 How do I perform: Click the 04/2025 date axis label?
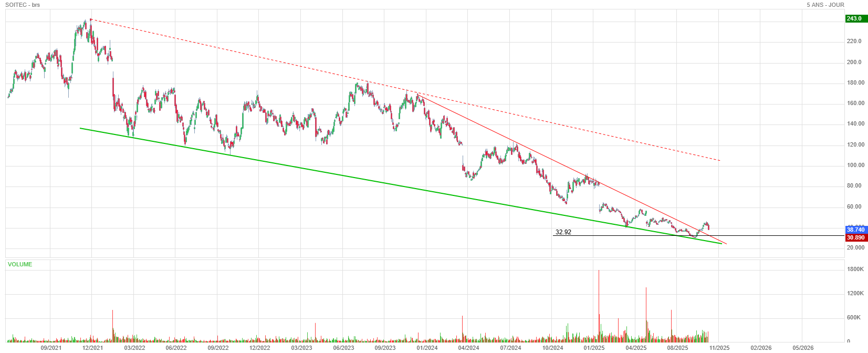point(636,348)
